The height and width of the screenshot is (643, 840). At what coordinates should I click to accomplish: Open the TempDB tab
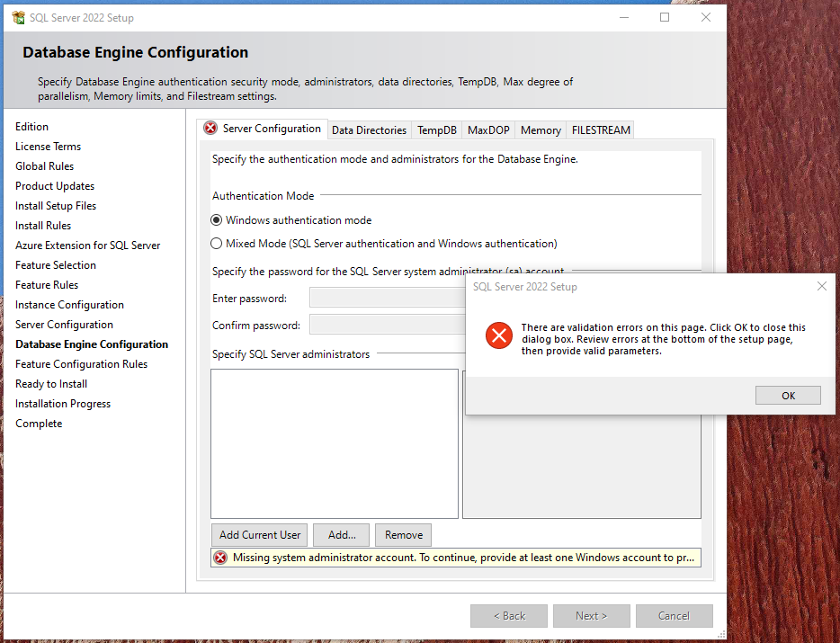point(437,130)
